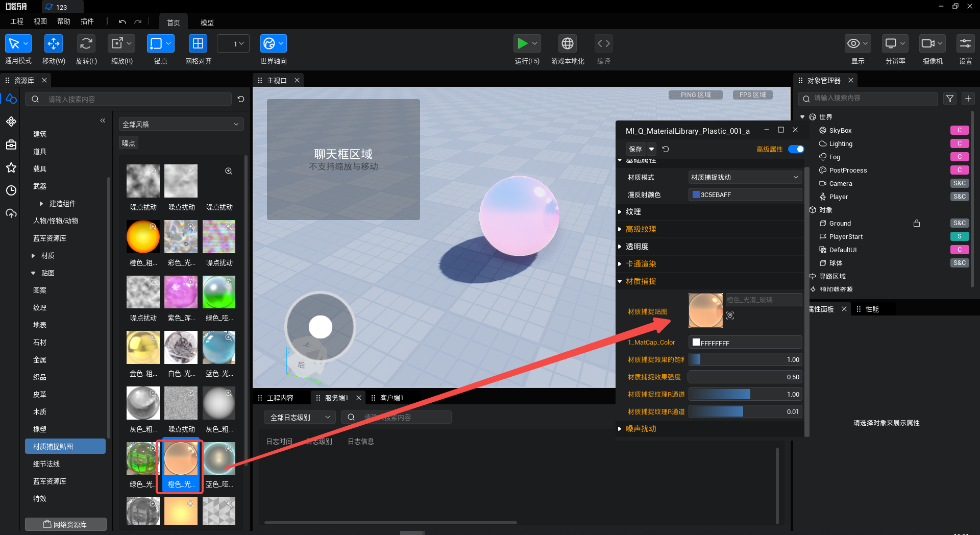The height and width of the screenshot is (535, 980).
Task: Toggle the C badge on SkyBox
Action: click(x=960, y=130)
